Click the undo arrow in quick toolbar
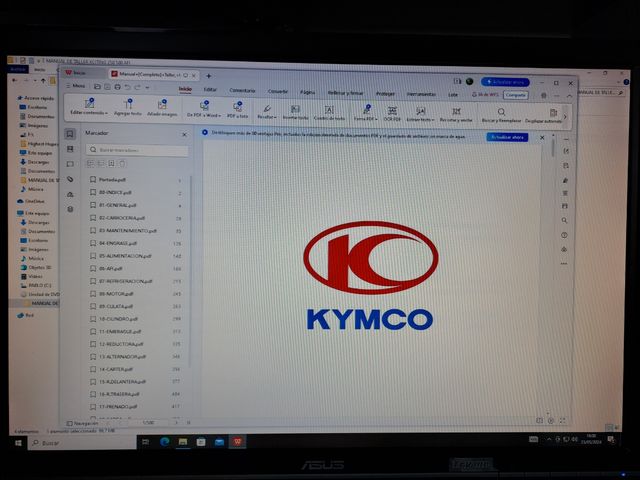Screen dimensions: 640x480 coord(127,87)
